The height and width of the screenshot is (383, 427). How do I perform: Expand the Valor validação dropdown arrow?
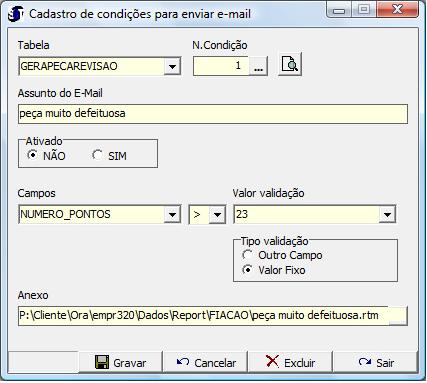[x=387, y=214]
